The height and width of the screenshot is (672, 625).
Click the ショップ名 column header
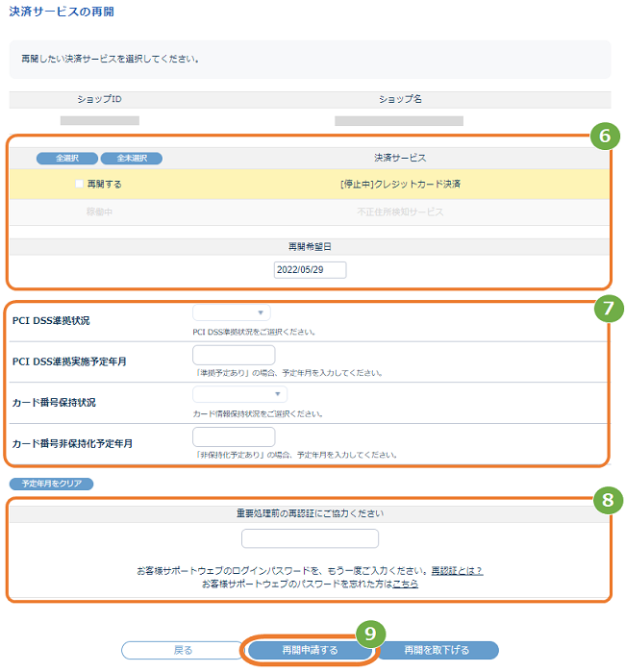pos(400,99)
